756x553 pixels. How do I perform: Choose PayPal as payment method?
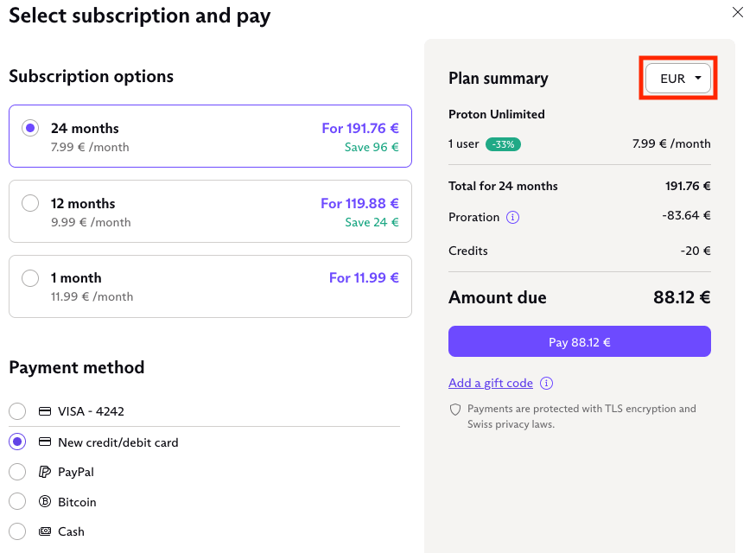(17, 472)
